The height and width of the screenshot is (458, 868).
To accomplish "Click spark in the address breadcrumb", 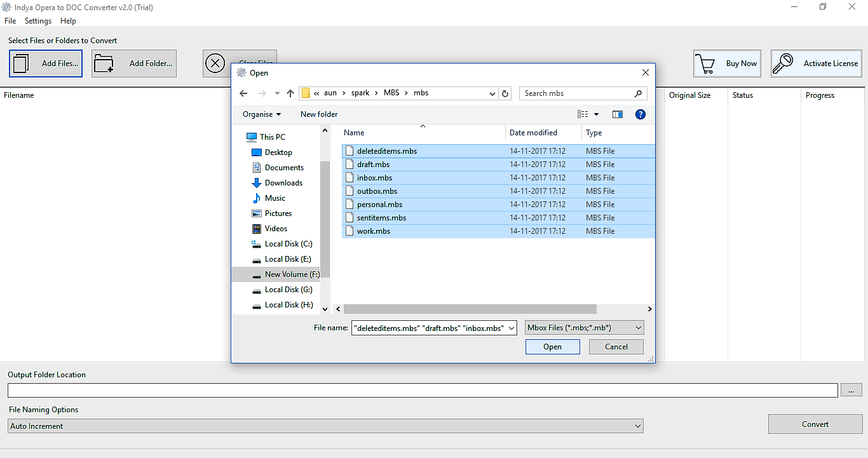I will tap(360, 93).
